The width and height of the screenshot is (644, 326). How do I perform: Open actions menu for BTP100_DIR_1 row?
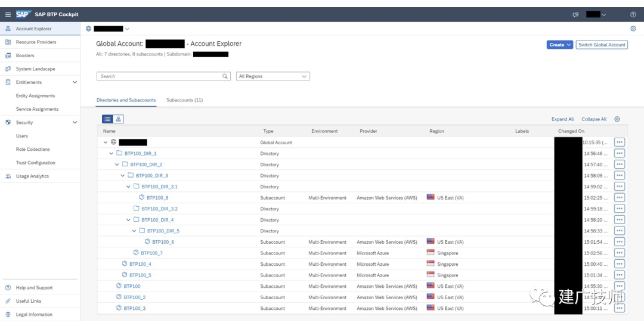[x=620, y=153]
